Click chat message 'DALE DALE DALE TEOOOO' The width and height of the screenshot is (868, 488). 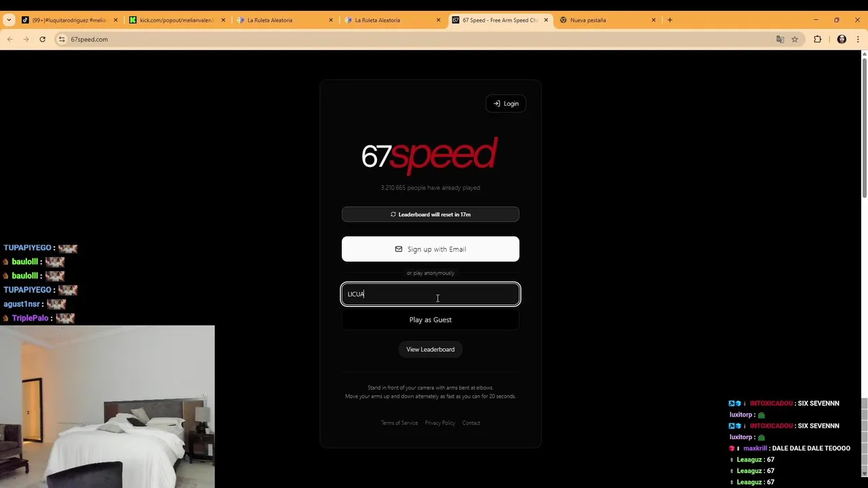click(x=811, y=449)
